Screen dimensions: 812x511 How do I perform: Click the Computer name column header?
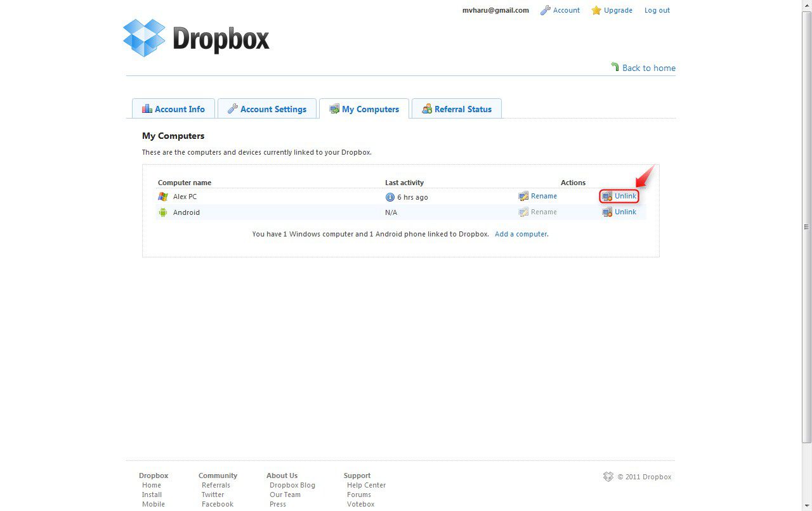point(185,183)
